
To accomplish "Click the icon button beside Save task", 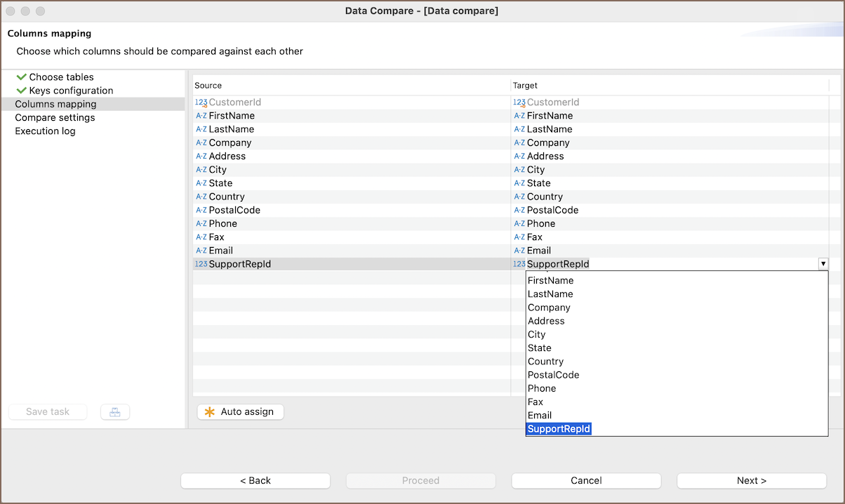I will 115,412.
